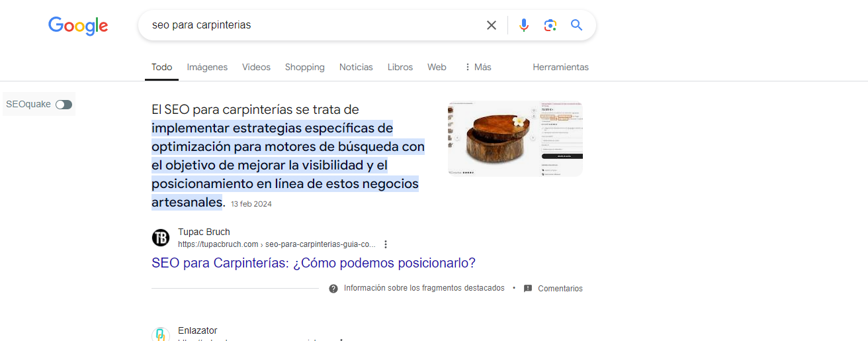Image resolution: width=868 pixels, height=341 pixels.
Task: Click the Google logo
Action: (x=78, y=25)
